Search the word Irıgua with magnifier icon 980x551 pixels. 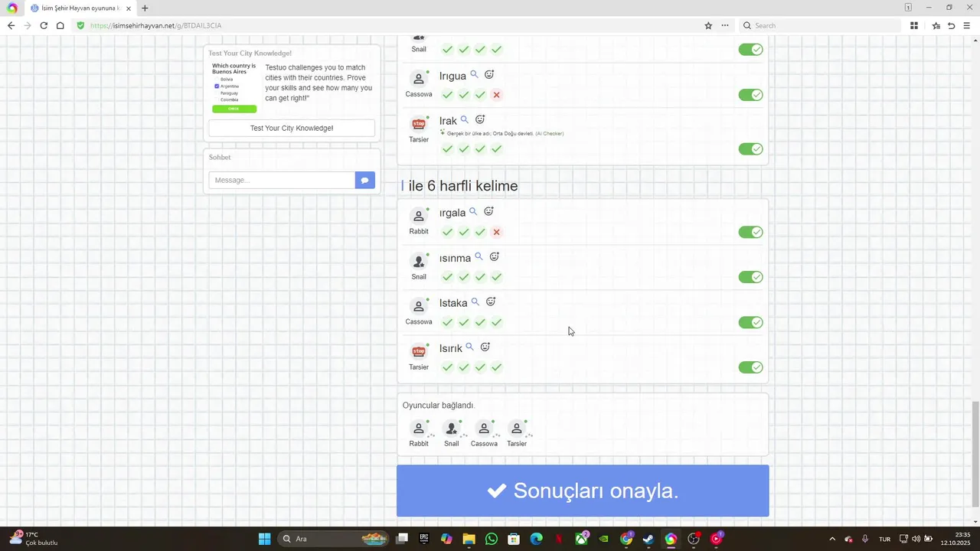click(x=474, y=74)
